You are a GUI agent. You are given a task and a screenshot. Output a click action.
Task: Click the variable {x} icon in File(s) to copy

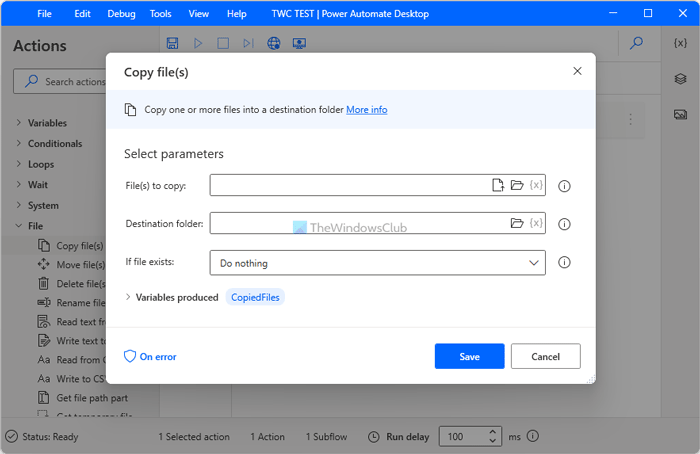coord(535,185)
